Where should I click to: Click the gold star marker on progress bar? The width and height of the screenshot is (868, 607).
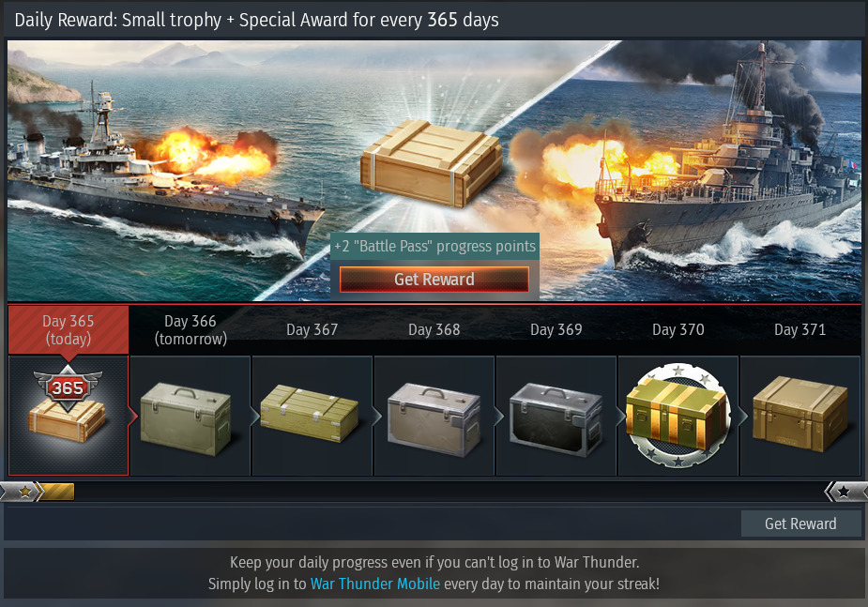tap(25, 492)
